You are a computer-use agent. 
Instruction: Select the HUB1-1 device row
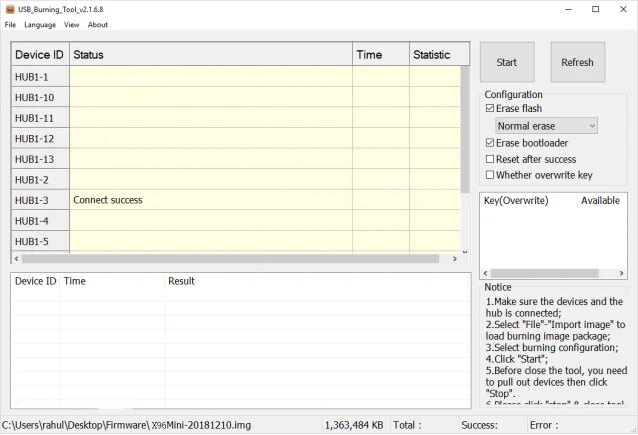point(210,76)
